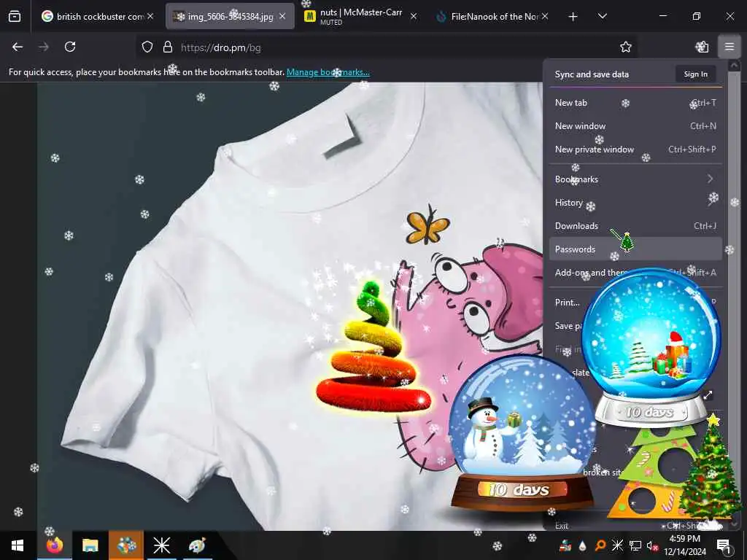Image resolution: width=747 pixels, height=560 pixels.
Task: Open Sync and save data entry
Action: point(592,74)
